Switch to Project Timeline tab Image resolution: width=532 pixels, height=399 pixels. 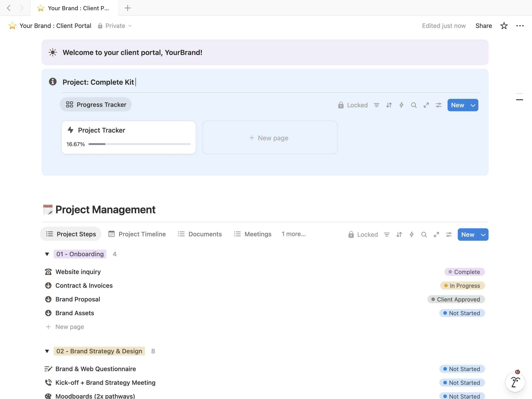pos(137,234)
